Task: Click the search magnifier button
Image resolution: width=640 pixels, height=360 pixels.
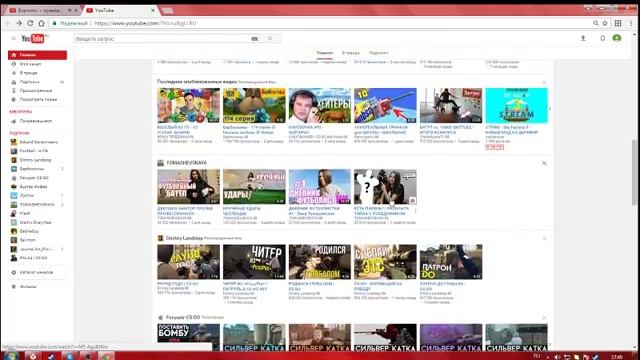Action: [270, 39]
